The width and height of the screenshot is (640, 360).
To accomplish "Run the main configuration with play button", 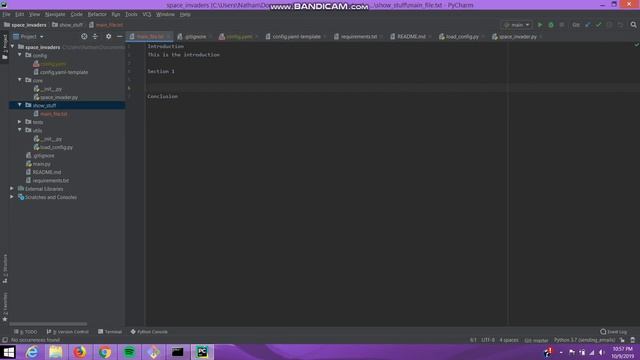I will [540, 25].
